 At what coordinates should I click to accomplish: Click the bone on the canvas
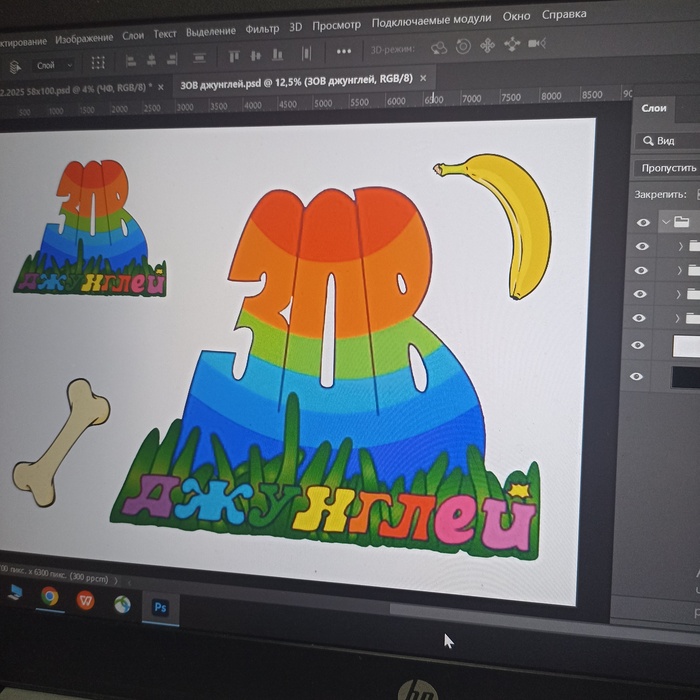(60, 442)
